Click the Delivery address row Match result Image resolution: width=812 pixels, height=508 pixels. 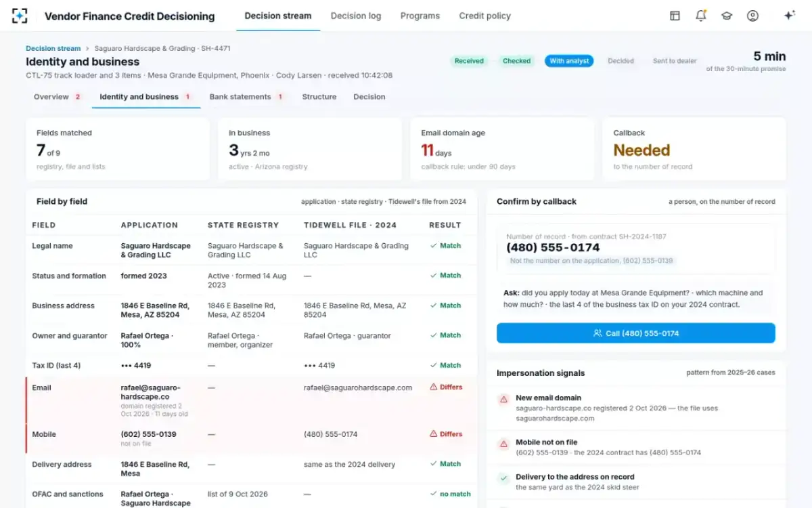pos(445,464)
